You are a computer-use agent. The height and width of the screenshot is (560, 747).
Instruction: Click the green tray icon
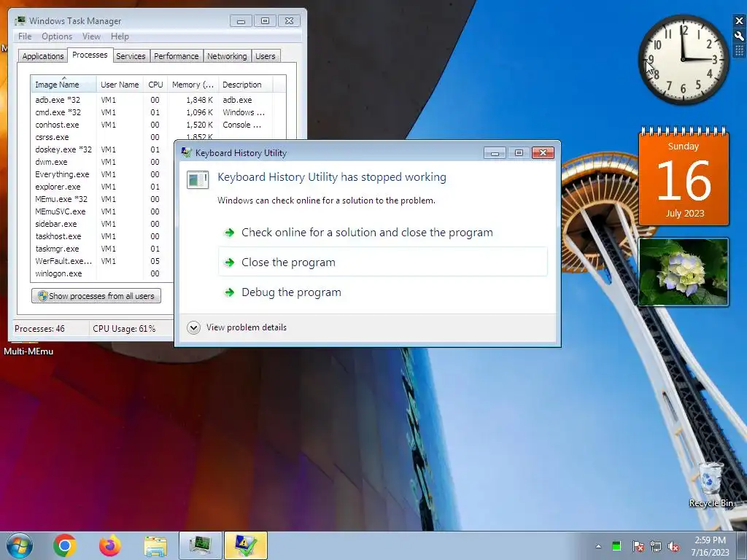616,545
